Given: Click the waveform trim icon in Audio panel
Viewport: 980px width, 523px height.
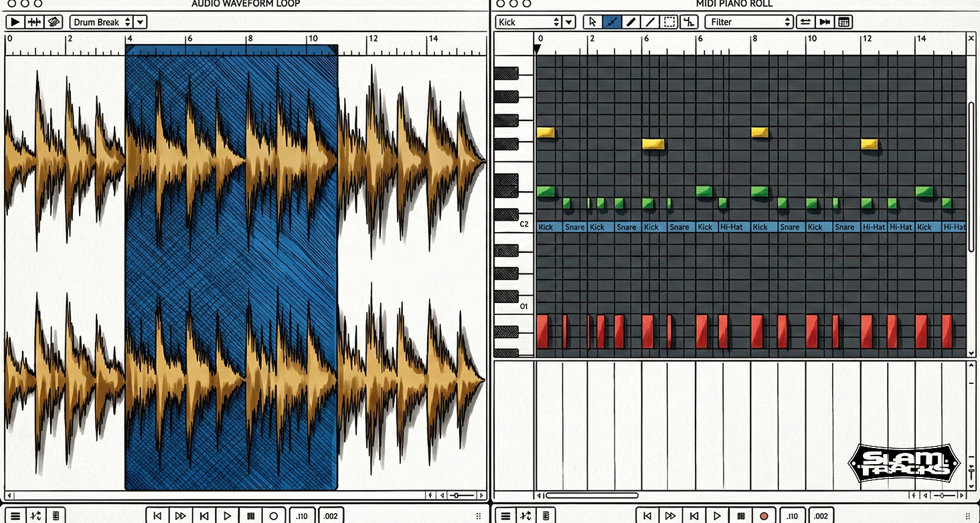Looking at the screenshot, I should pos(33,22).
